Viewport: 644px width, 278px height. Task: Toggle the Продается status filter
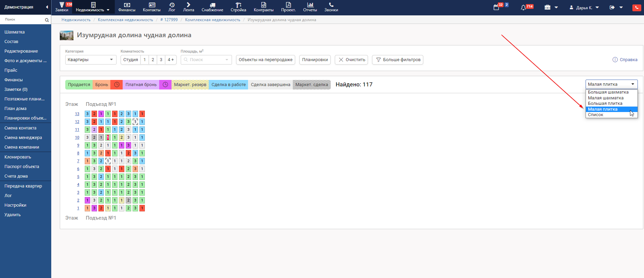[79, 85]
